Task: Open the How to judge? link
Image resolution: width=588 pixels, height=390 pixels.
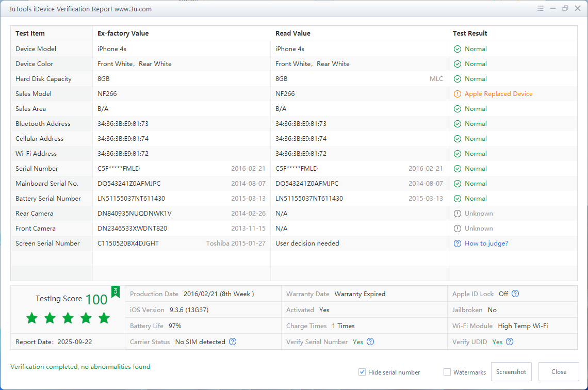Action: pos(486,243)
